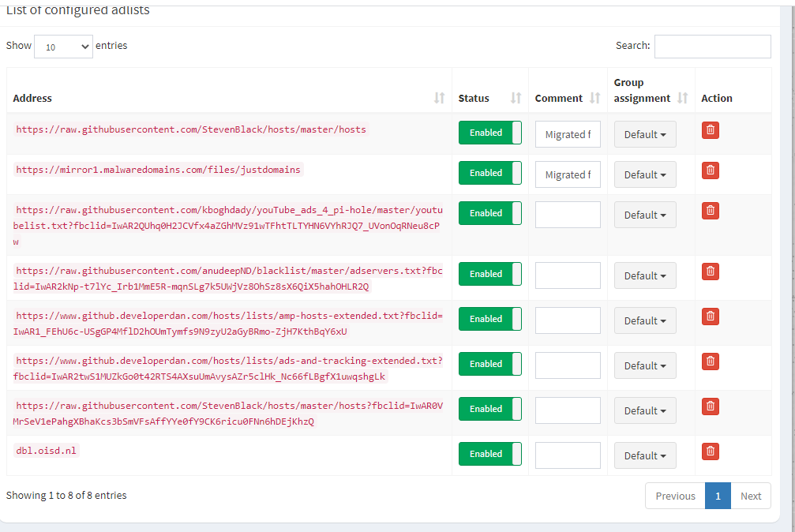Edit comment for anudeepND adservers list
Viewport: 795px width, 532px height.
[x=568, y=275]
